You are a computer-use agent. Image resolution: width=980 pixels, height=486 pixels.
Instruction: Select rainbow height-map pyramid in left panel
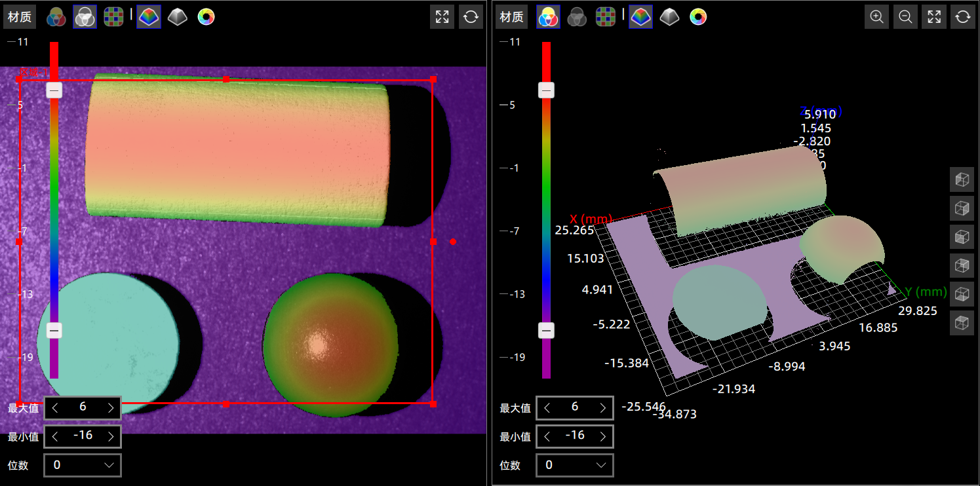pyautogui.click(x=149, y=17)
